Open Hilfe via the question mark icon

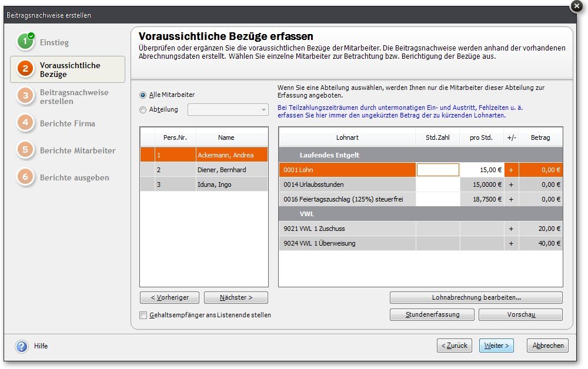[22, 346]
